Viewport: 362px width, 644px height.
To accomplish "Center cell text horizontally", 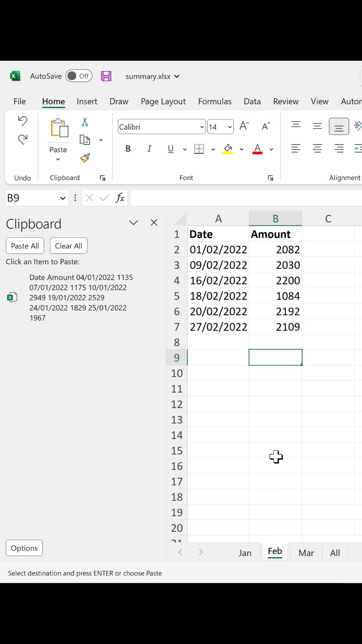I will (x=317, y=148).
